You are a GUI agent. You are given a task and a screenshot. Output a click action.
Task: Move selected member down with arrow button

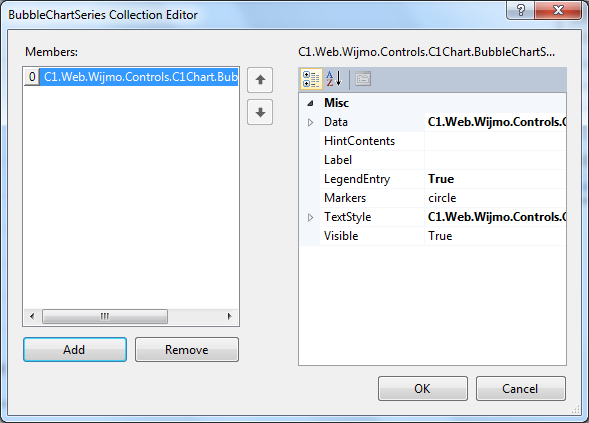point(260,112)
